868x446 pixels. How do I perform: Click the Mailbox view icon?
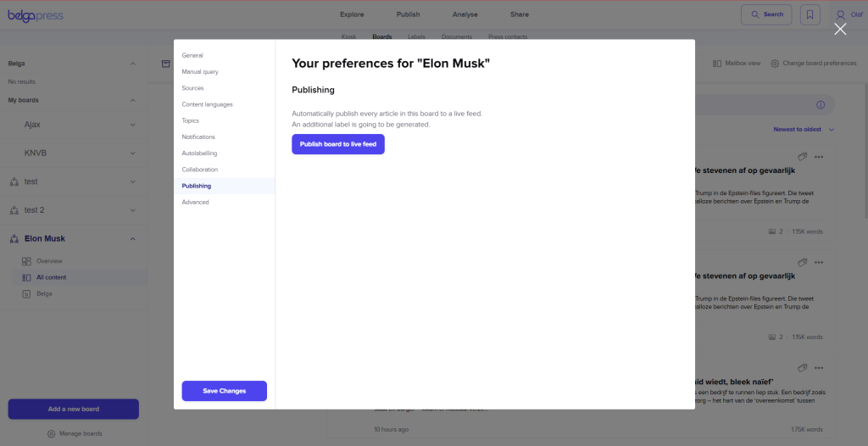tap(717, 64)
